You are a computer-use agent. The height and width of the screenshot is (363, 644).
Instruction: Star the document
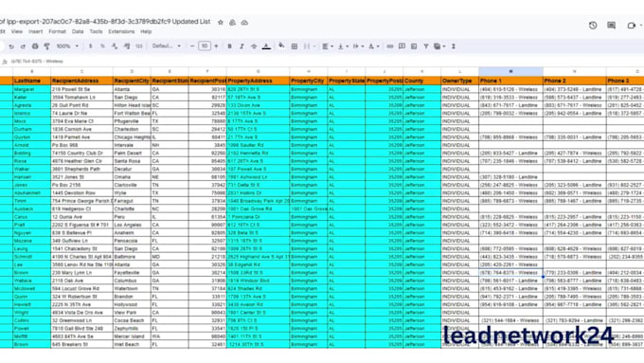(220, 23)
